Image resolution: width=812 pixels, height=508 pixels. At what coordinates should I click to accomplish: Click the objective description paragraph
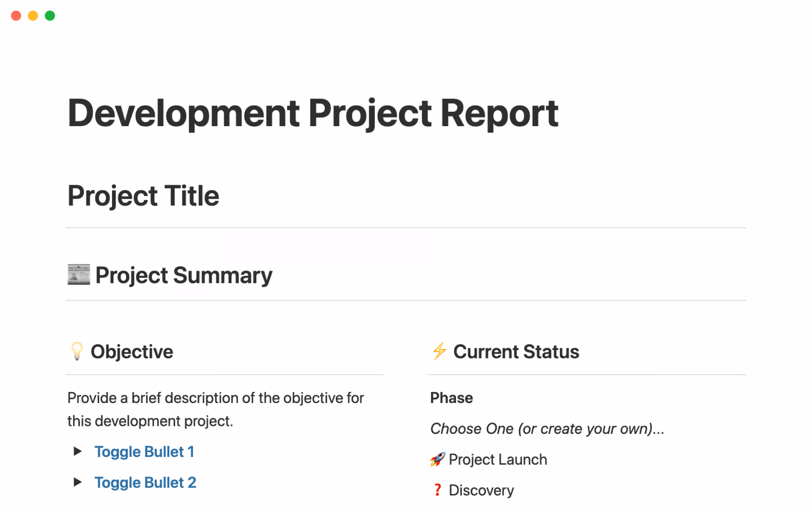[x=215, y=409]
